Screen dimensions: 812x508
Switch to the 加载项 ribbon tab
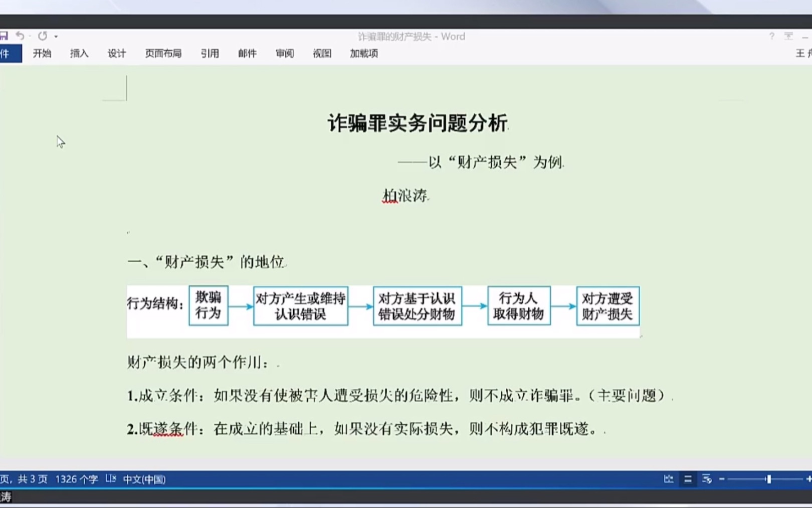364,53
